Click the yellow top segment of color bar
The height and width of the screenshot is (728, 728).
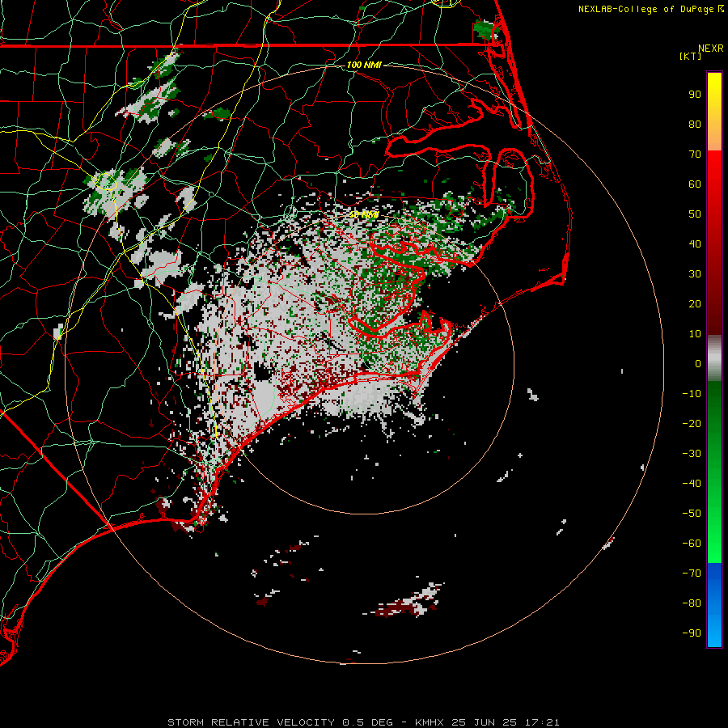coord(714,112)
